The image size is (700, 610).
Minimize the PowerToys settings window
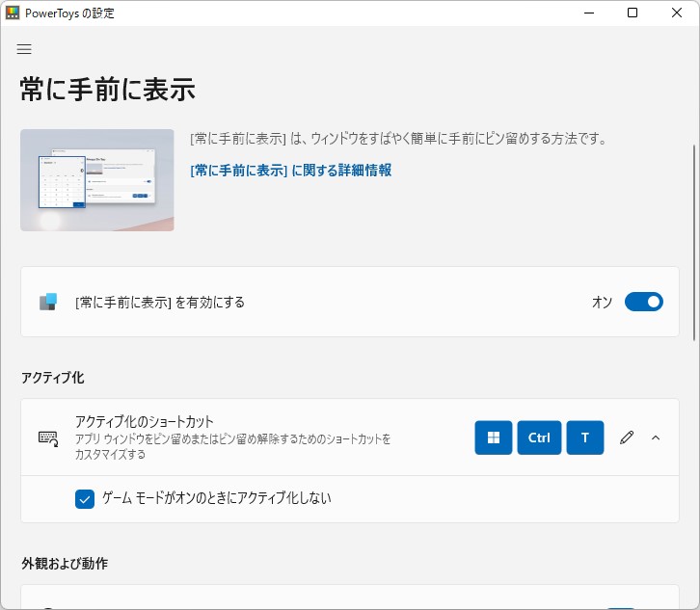589,13
